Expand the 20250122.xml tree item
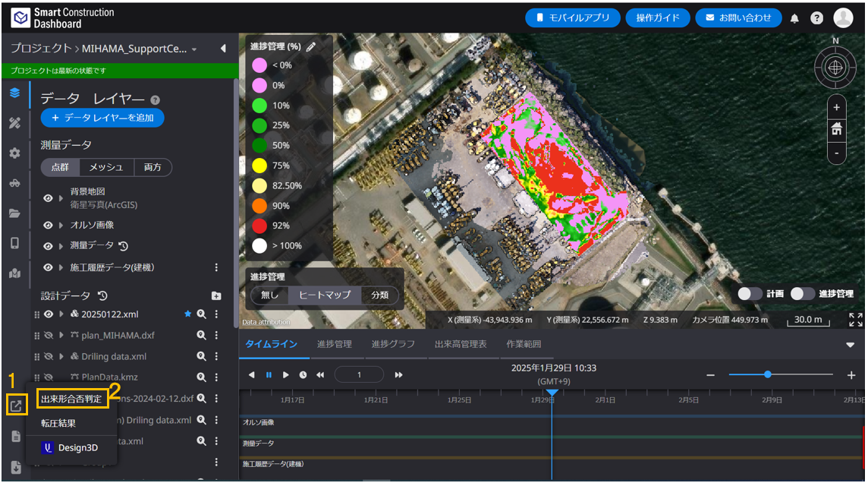The image size is (868, 483). tap(61, 314)
